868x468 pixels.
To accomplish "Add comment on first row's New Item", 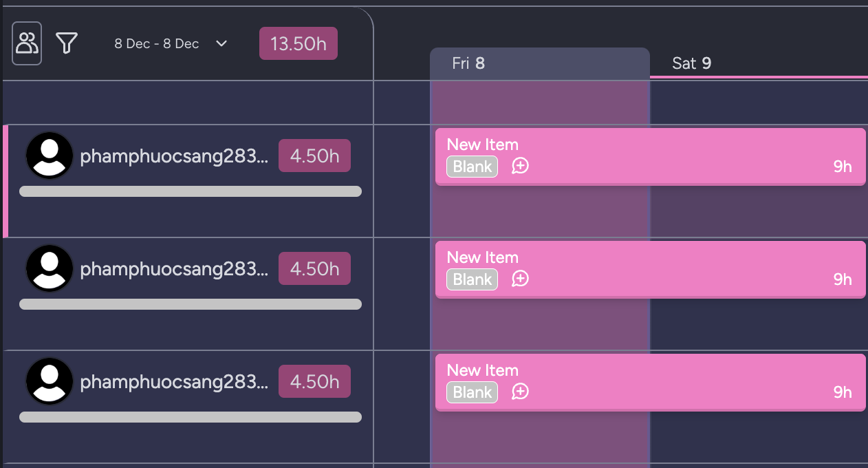I will click(520, 166).
